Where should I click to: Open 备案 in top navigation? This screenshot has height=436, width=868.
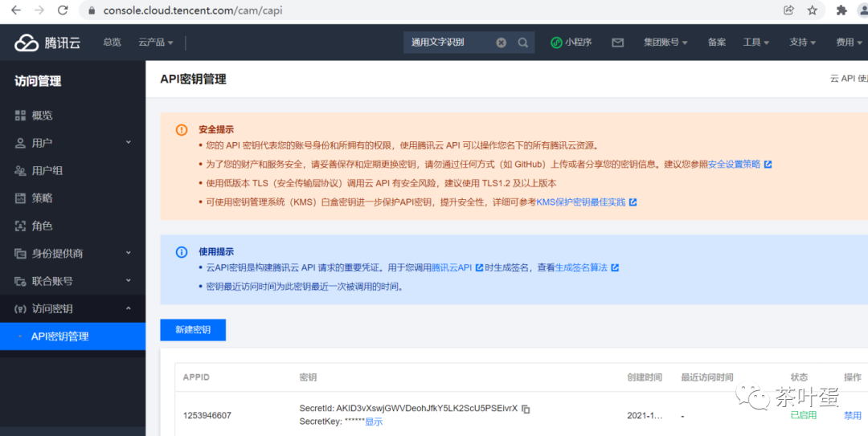716,42
